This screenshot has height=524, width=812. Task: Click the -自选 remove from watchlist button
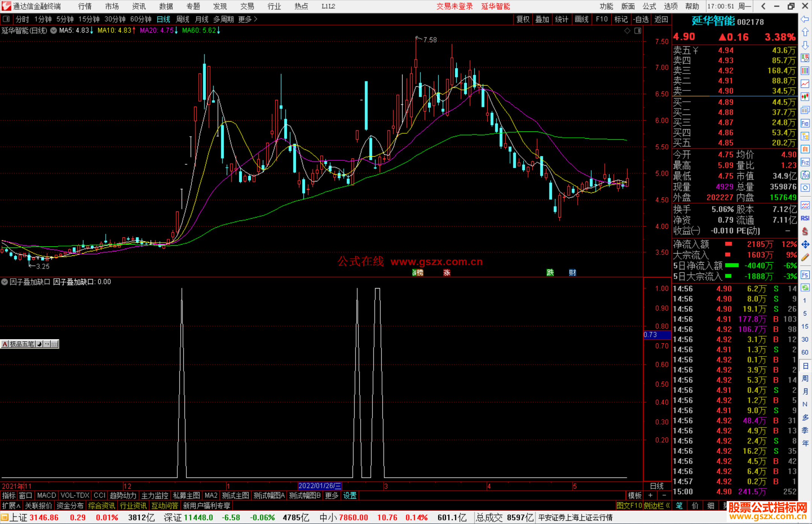pyautogui.click(x=641, y=19)
